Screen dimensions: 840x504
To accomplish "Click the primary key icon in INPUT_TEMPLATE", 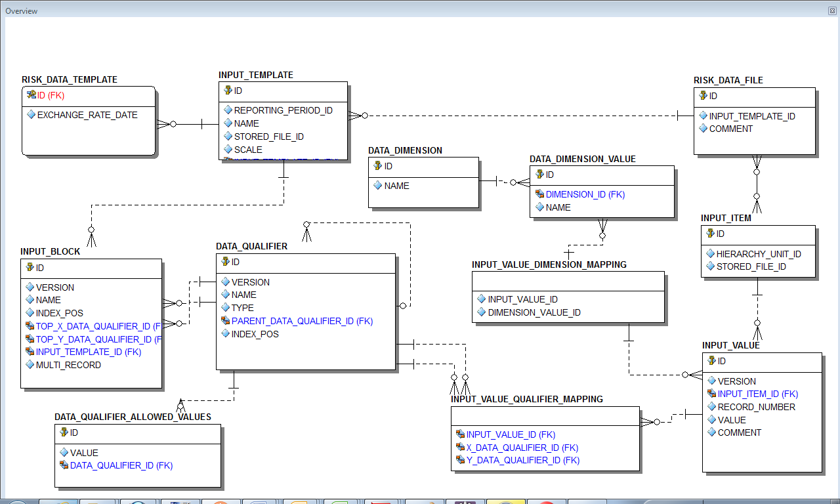I will [x=228, y=91].
